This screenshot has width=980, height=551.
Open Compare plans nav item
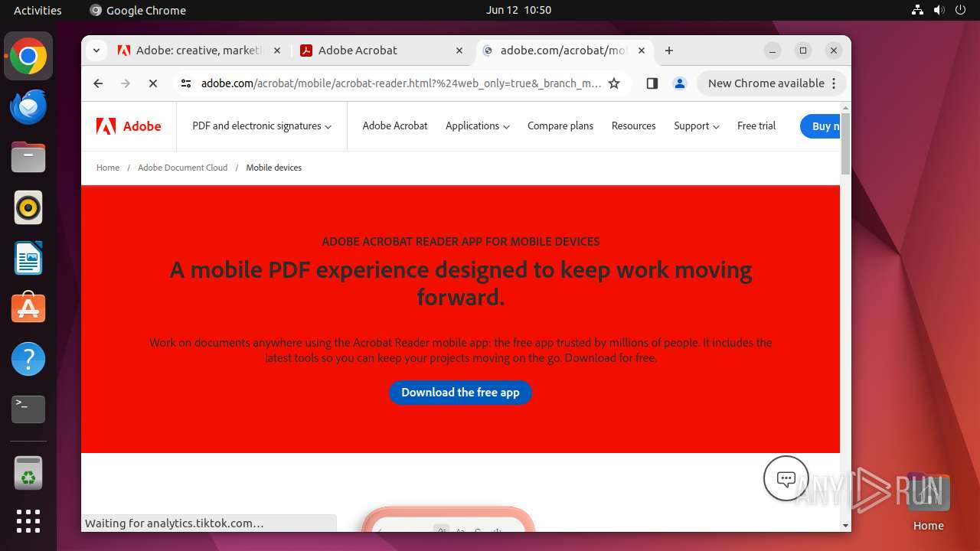(560, 126)
